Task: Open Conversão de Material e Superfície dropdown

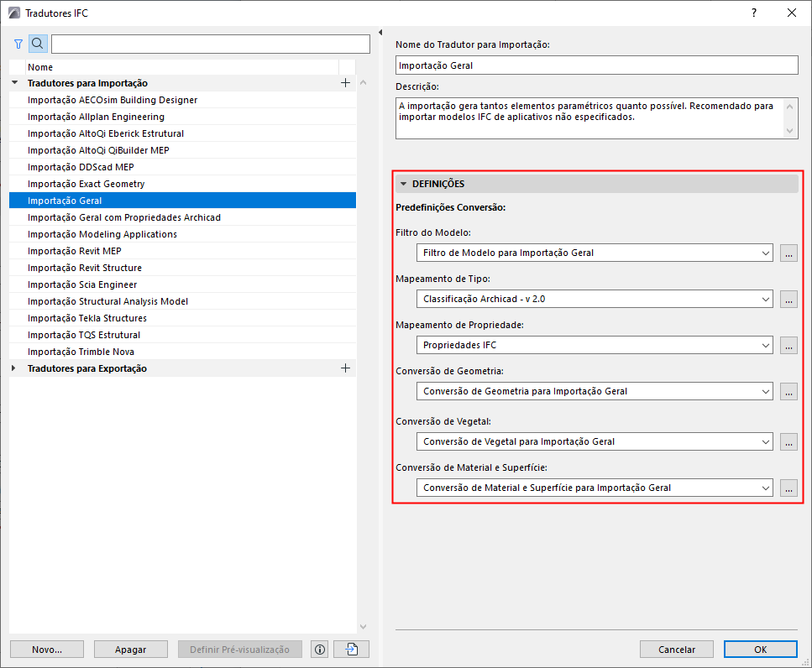Action: 595,488
